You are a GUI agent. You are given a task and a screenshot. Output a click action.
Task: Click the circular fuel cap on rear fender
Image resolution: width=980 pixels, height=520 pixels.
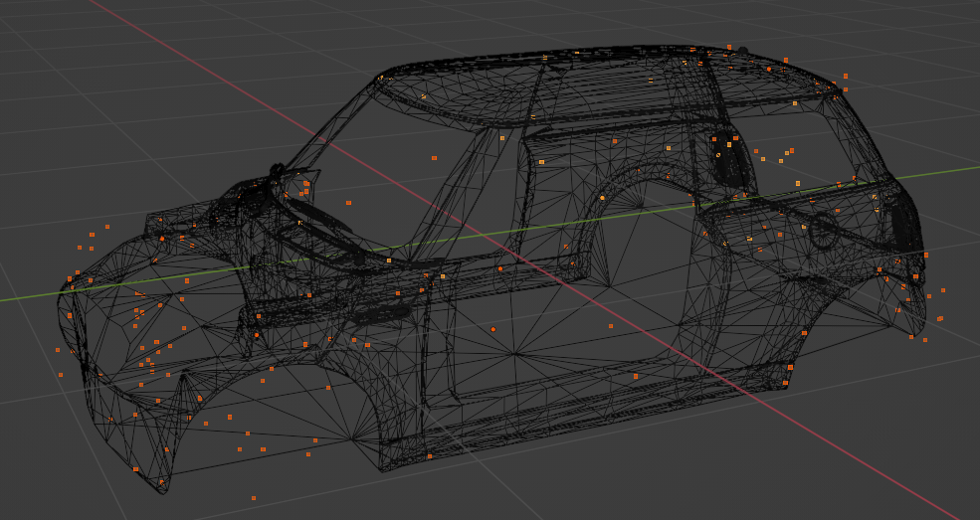point(823,232)
